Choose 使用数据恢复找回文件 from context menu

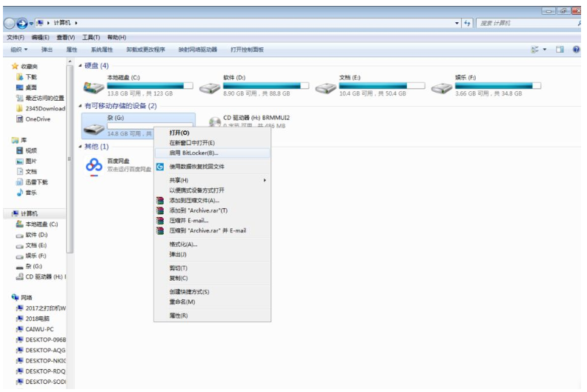point(196,167)
